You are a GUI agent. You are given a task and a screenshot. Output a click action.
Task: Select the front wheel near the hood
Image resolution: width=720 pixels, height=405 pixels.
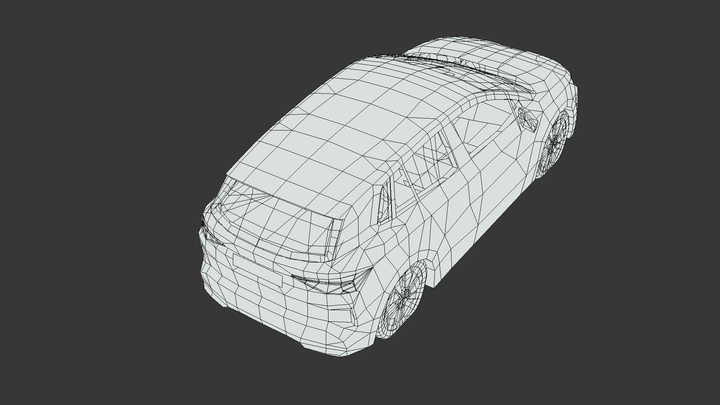(553, 145)
